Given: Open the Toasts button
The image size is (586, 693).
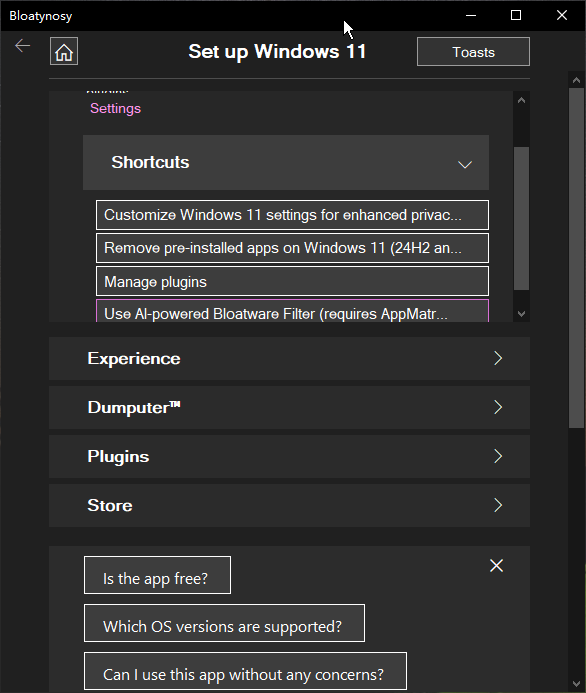Looking at the screenshot, I should point(473,52).
